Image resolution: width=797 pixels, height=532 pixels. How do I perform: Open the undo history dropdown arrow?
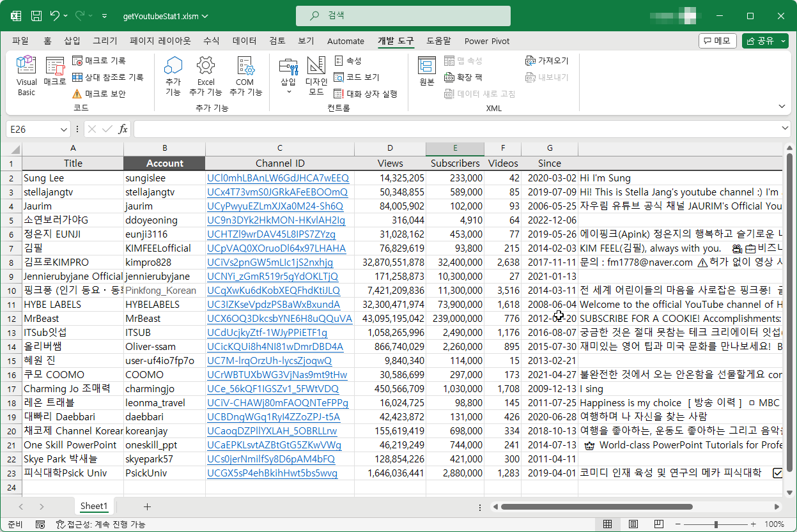pos(66,16)
